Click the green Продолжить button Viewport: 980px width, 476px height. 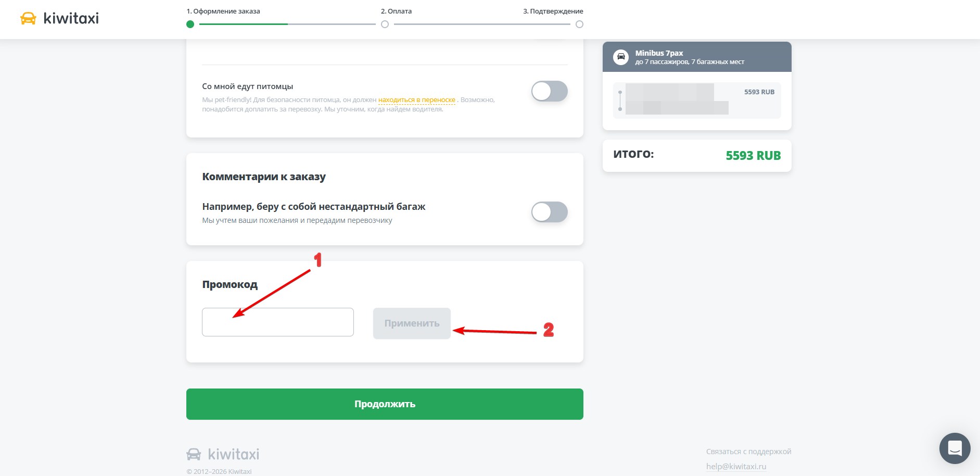tap(385, 404)
